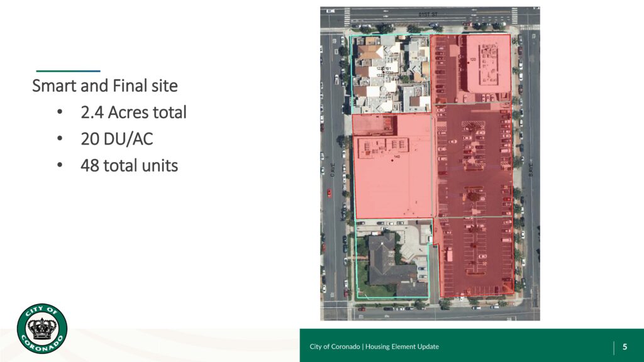Click the '20 DU/AC' bullet text

116,139
